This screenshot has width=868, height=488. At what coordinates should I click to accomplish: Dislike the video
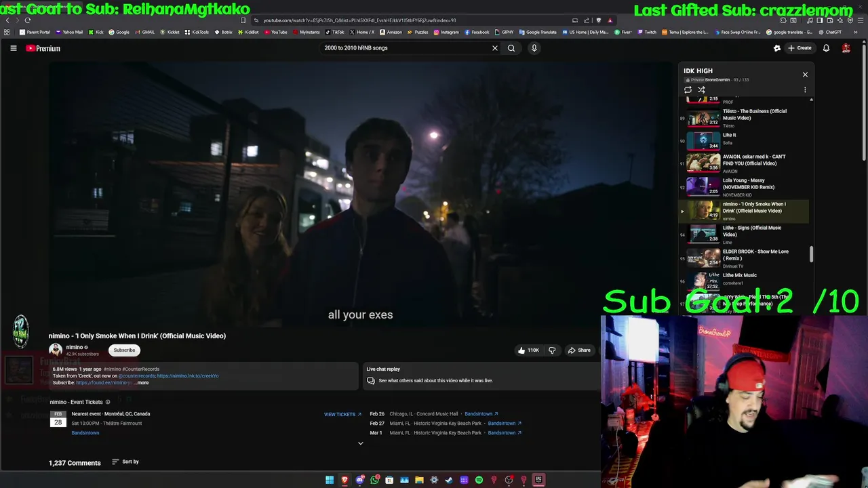552,350
